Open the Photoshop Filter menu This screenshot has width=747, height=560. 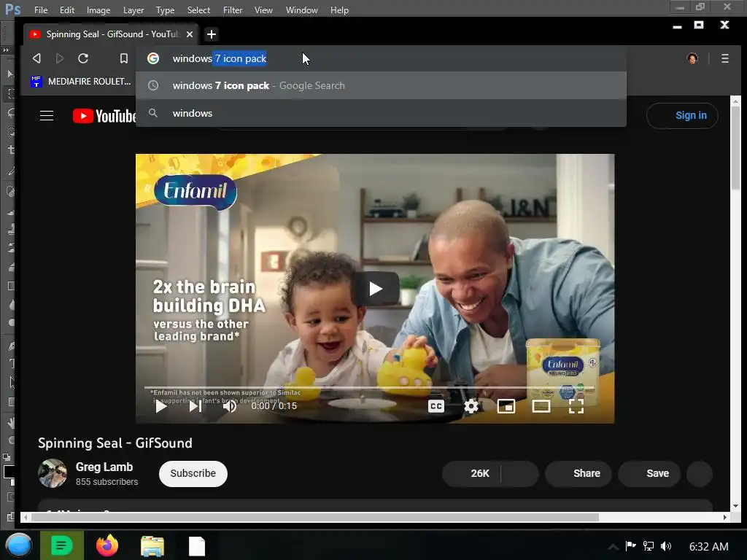pyautogui.click(x=233, y=10)
